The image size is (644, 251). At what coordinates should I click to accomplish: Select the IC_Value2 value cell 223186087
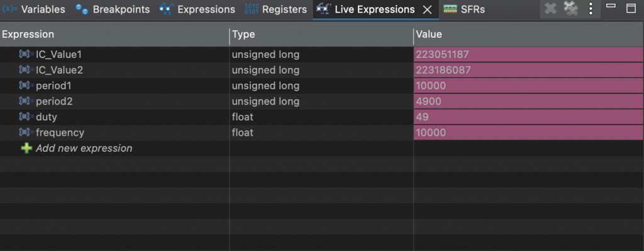tap(528, 70)
